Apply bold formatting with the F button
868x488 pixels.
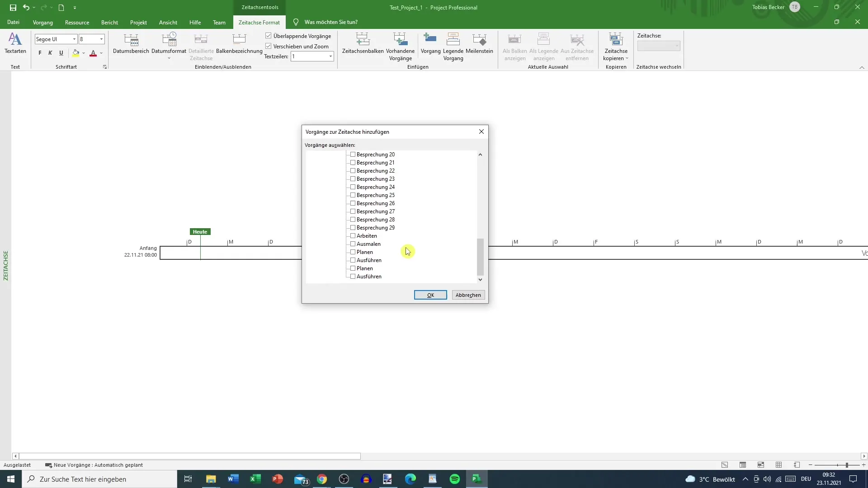point(40,53)
